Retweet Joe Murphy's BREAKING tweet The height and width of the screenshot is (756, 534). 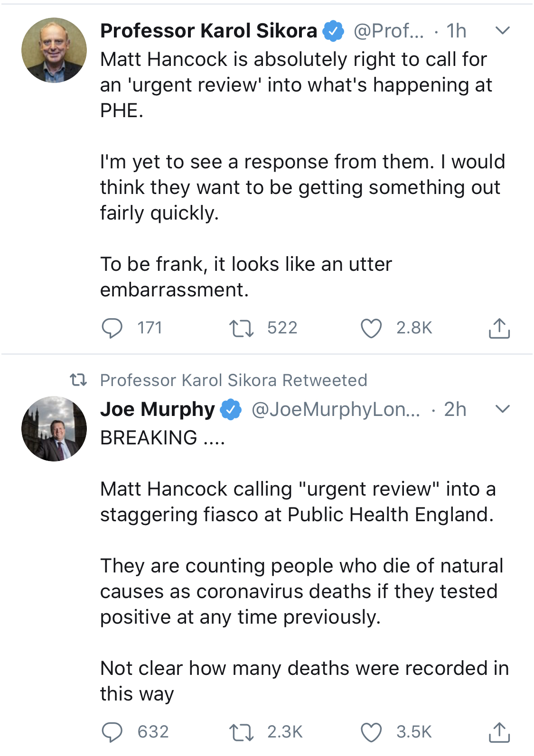click(x=241, y=732)
